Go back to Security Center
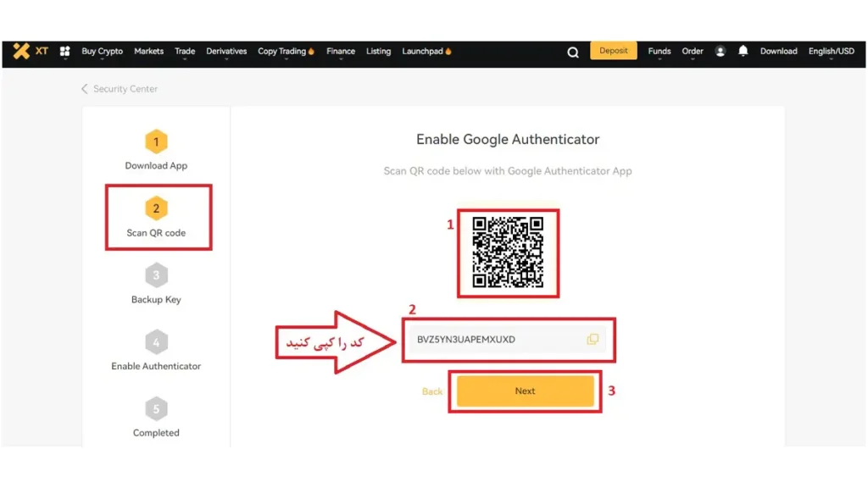Viewport: 868px width, 488px height. [x=125, y=88]
